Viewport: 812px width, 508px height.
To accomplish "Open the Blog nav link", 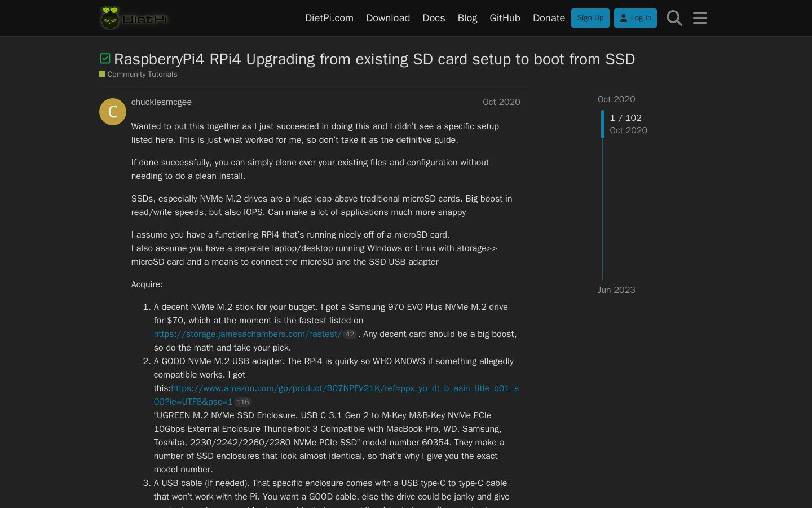I will 467,18.
